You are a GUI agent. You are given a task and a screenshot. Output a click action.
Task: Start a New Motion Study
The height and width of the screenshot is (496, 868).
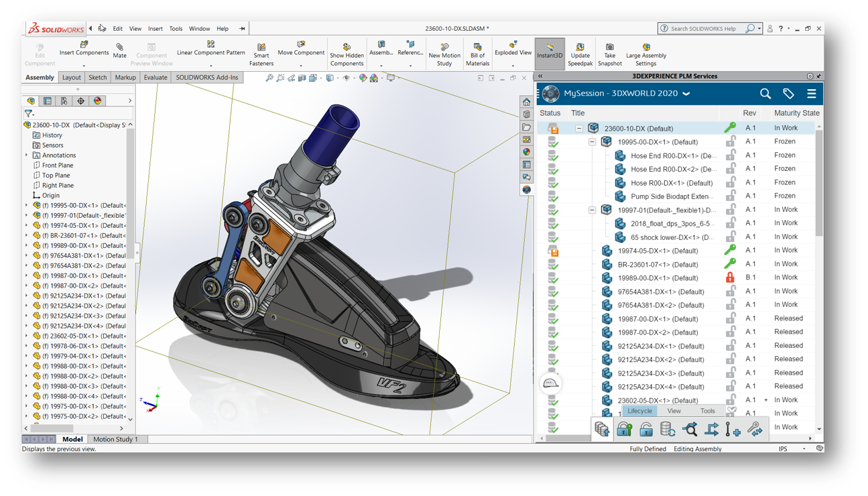tap(443, 52)
